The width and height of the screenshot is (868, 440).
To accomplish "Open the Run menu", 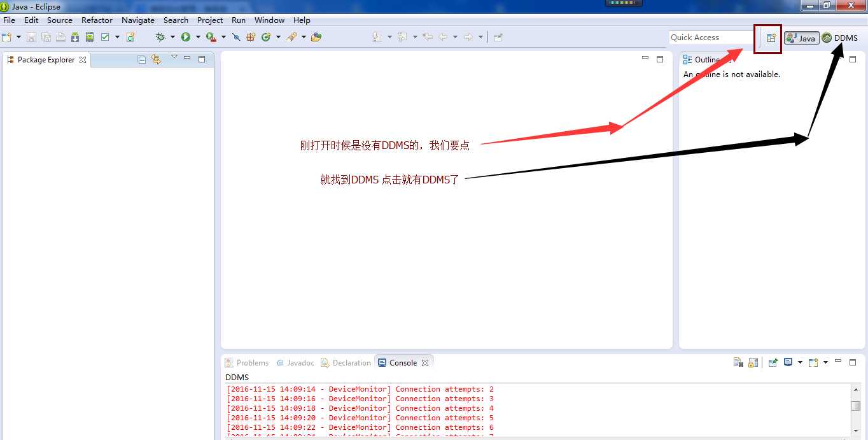I will pos(239,20).
